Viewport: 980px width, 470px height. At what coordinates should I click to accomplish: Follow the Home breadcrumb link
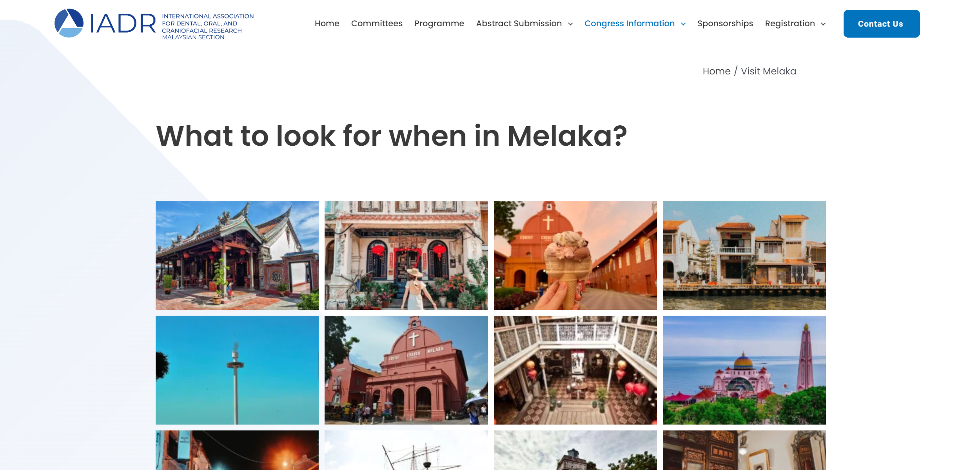[716, 71]
